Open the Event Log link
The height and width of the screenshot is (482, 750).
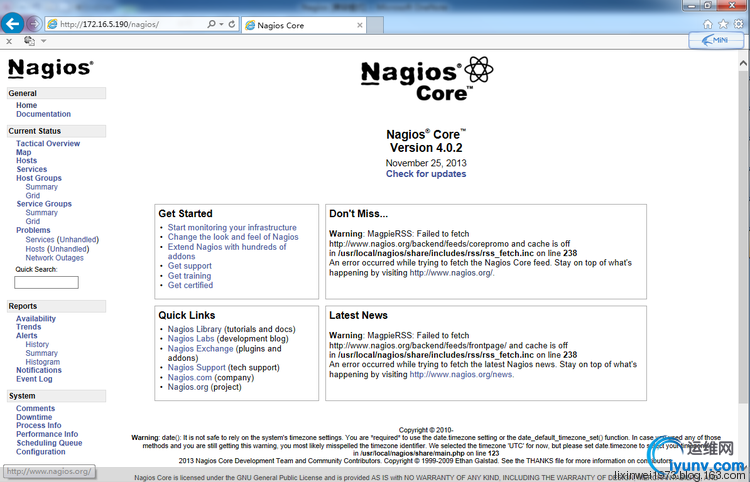pos(34,379)
